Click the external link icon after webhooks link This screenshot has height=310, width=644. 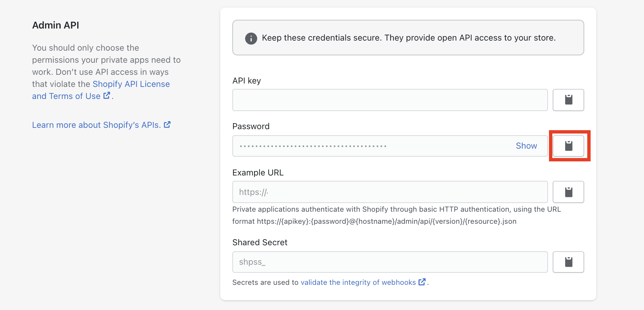(x=422, y=282)
